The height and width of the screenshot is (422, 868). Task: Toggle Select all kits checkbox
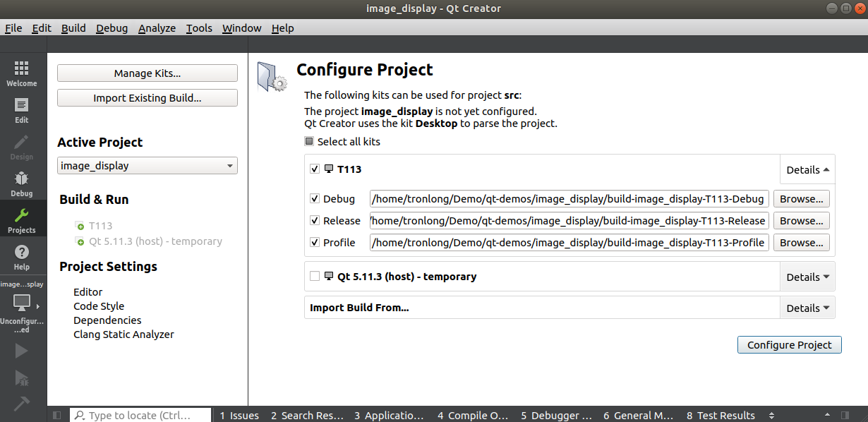(309, 142)
